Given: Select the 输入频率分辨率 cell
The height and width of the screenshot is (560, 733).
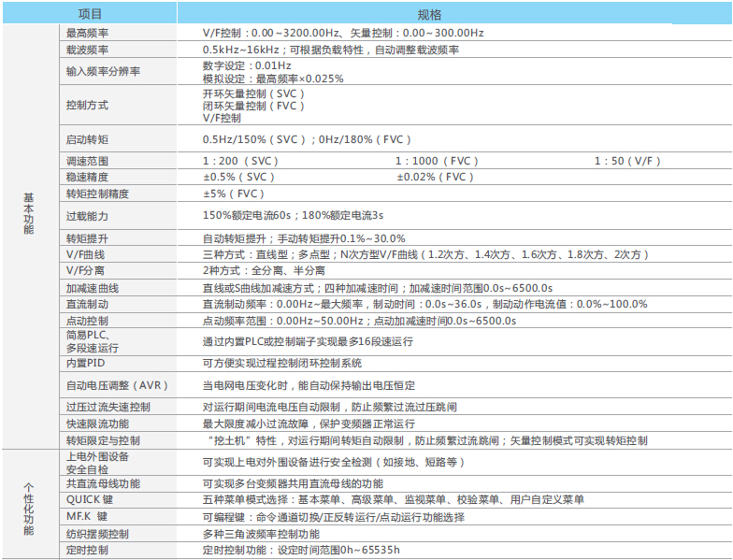Looking at the screenshot, I should pos(103,72).
